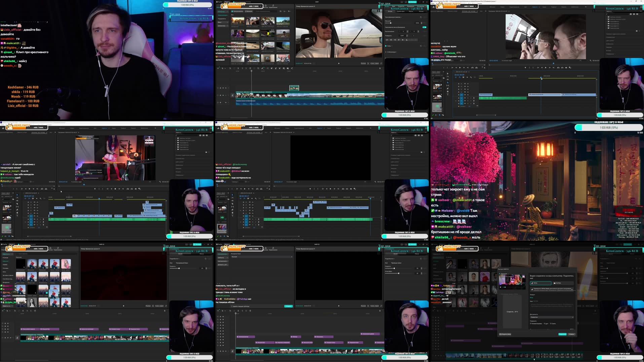Click Premiere home icon in dancer-video window

click(x=3, y=128)
